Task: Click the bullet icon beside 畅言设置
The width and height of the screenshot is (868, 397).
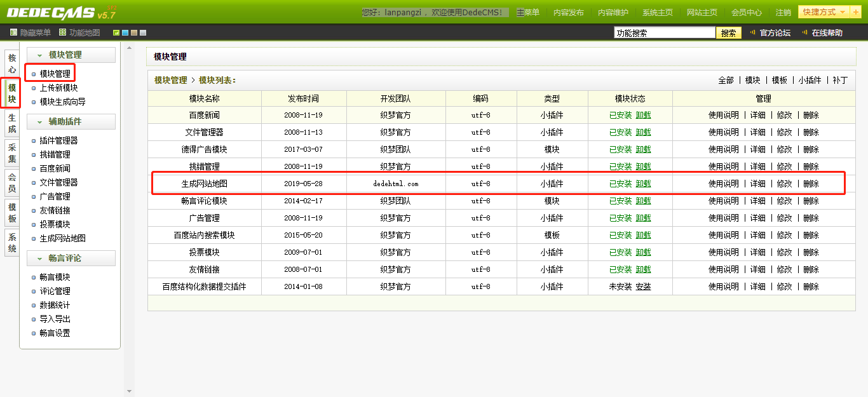Action: (34, 333)
